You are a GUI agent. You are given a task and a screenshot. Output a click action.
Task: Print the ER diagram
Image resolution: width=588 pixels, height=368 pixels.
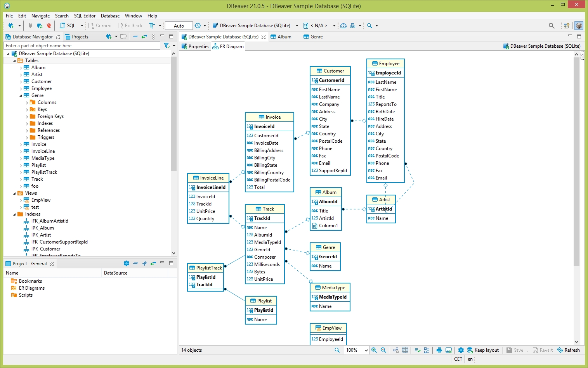coord(439,350)
